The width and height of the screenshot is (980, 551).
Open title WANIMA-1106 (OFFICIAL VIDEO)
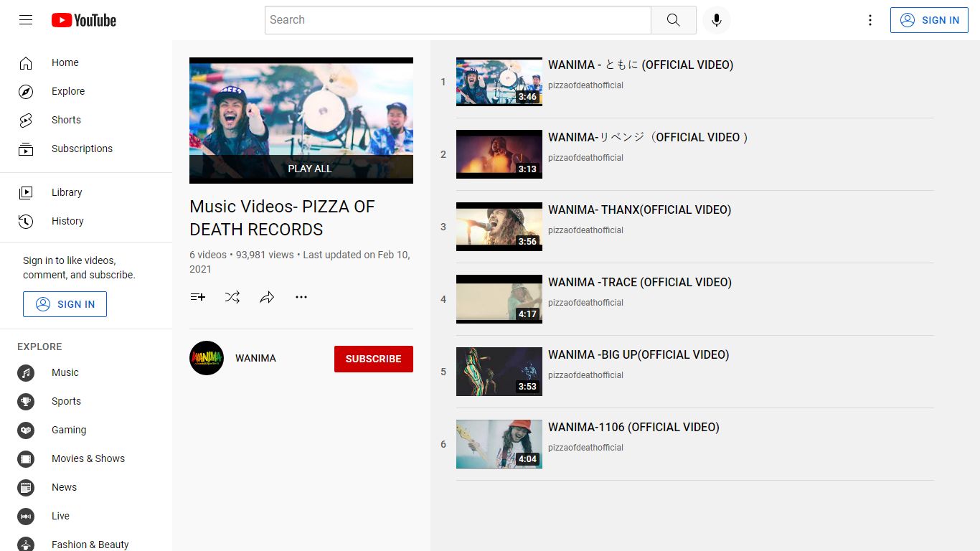tap(633, 427)
